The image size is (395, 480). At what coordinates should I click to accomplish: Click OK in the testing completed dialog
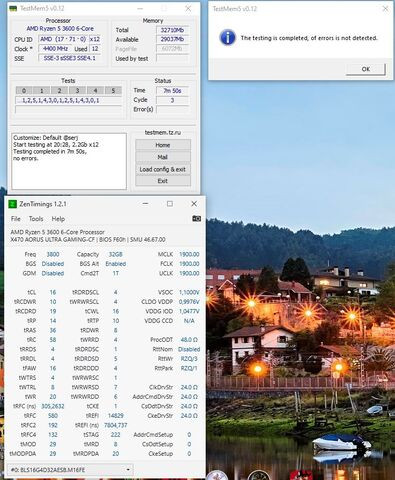click(x=366, y=69)
